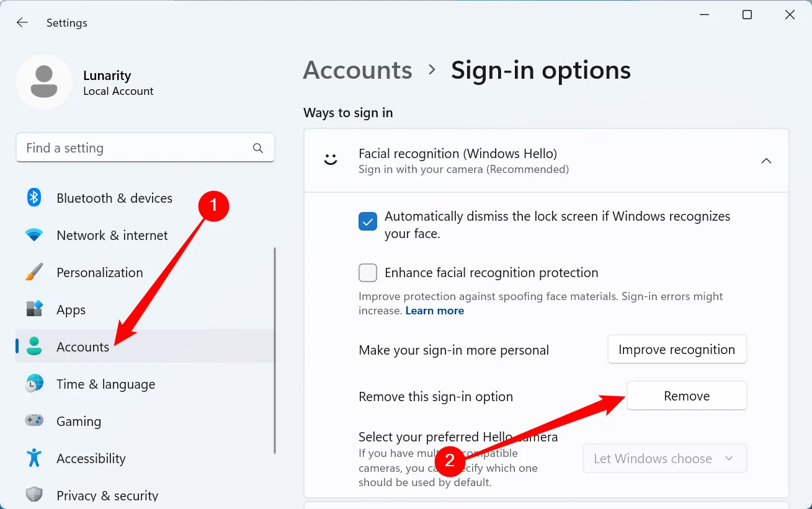The image size is (812, 509).
Task: Click the Improve recognition button
Action: pos(677,349)
